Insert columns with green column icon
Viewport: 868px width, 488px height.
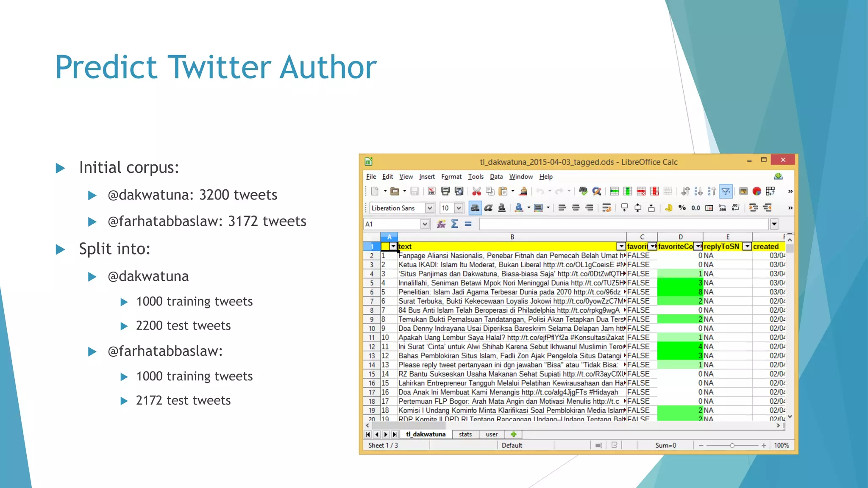(x=628, y=191)
